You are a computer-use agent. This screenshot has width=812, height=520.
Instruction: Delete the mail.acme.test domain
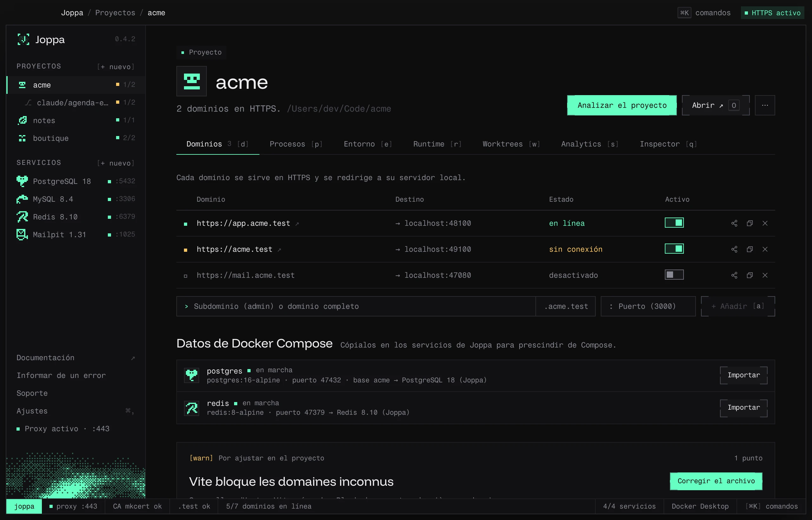[765, 275]
